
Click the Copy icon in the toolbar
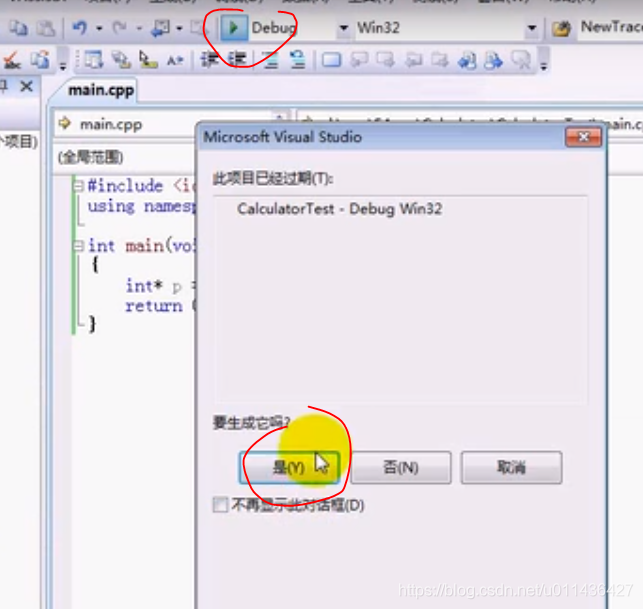pyautogui.click(x=18, y=28)
